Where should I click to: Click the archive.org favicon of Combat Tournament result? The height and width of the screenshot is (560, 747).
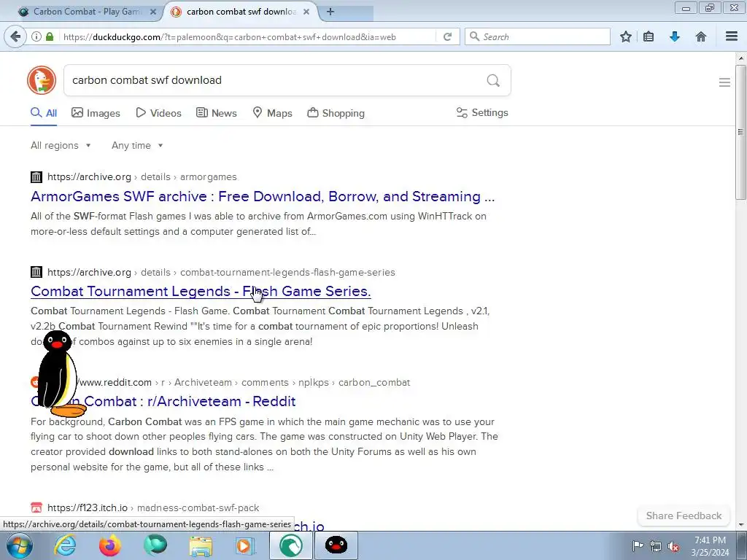point(36,273)
